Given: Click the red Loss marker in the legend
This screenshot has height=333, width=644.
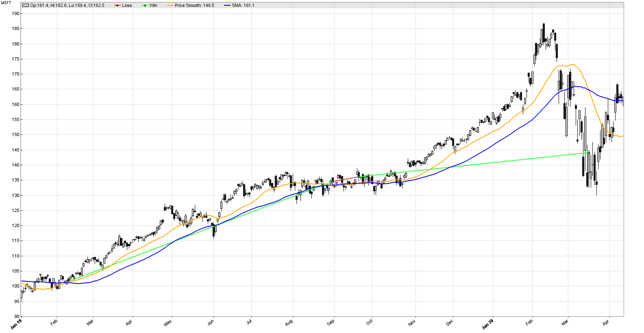Looking at the screenshot, I should (x=117, y=6).
